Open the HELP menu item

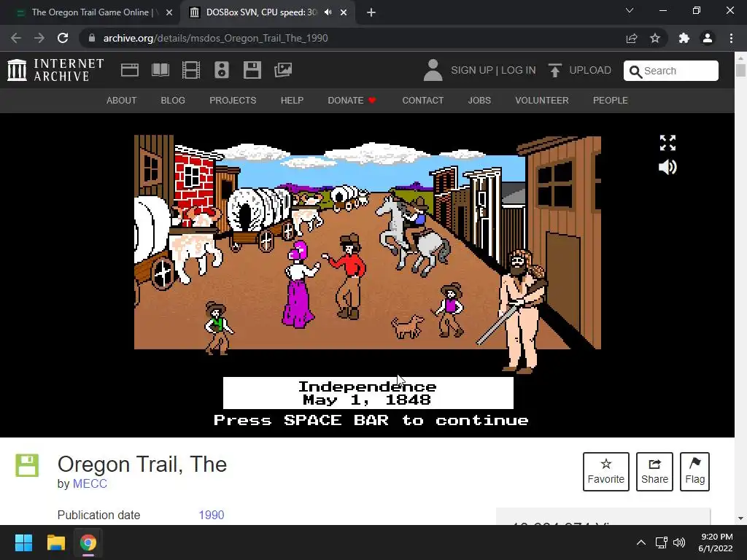[292, 101]
